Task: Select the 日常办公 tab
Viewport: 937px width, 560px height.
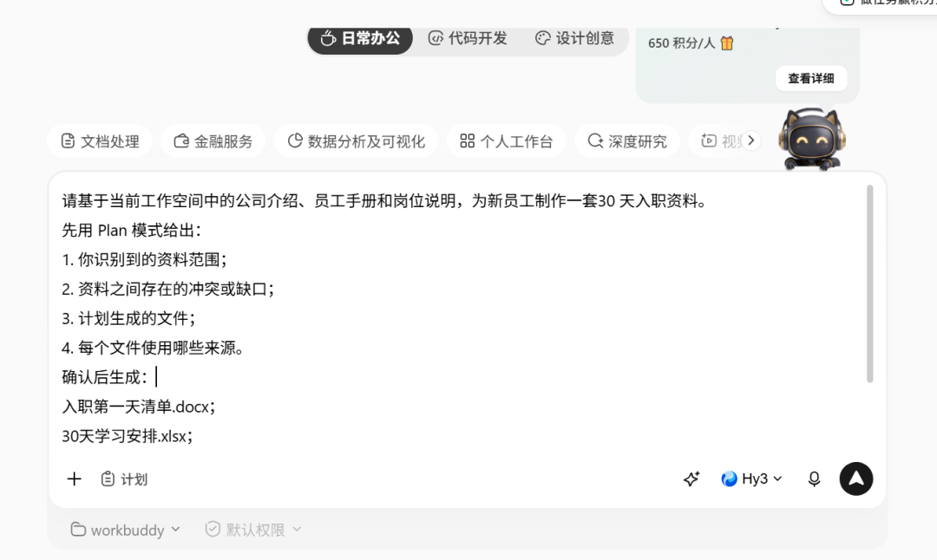Action: pos(360,38)
